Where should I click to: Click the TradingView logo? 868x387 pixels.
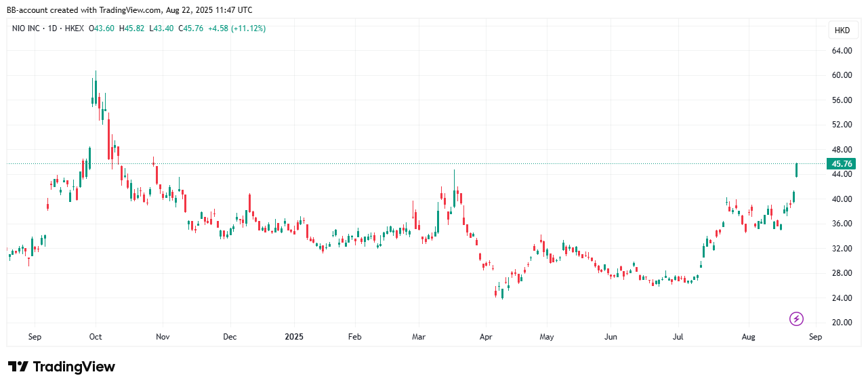pos(62,367)
